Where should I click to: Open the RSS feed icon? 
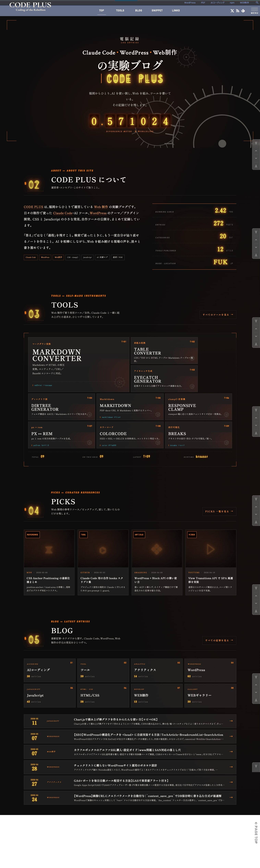(x=237, y=11)
